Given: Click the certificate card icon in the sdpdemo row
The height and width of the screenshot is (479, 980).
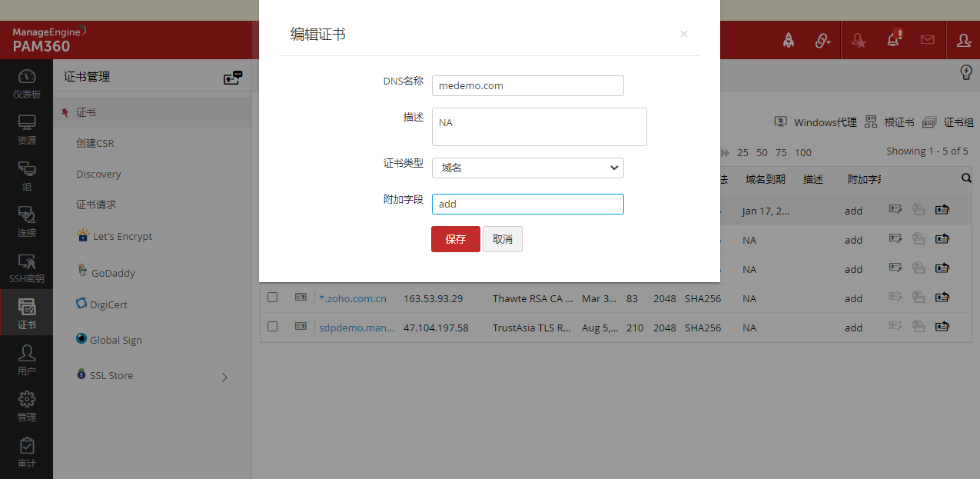Looking at the screenshot, I should 301,326.
